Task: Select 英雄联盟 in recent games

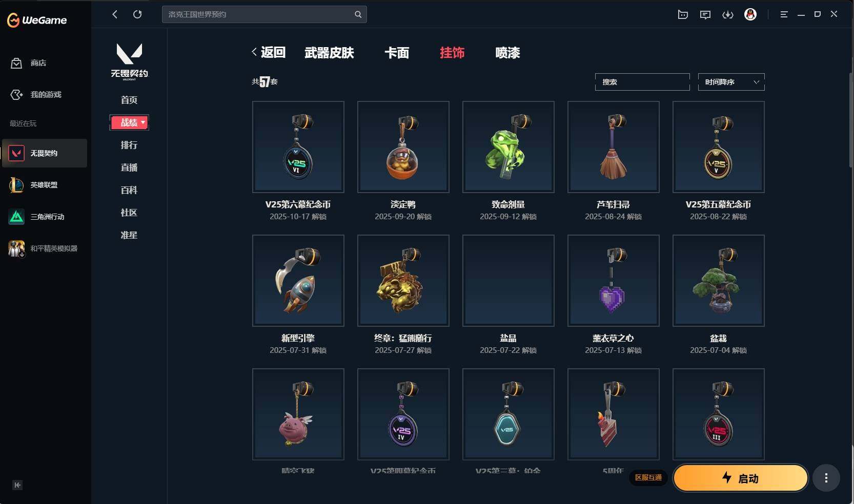Action: point(44,185)
